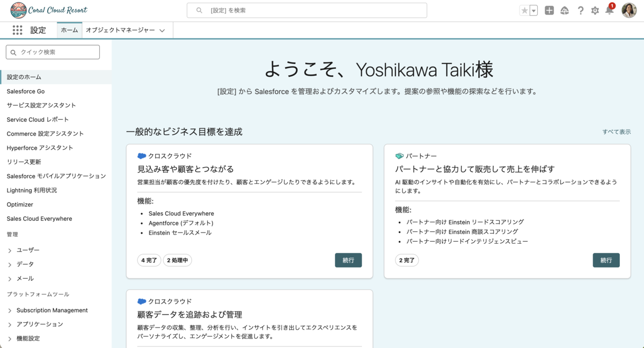Open Salesforce モバイルアプリケーション sidebar item
The width and height of the screenshot is (644, 348).
point(56,176)
